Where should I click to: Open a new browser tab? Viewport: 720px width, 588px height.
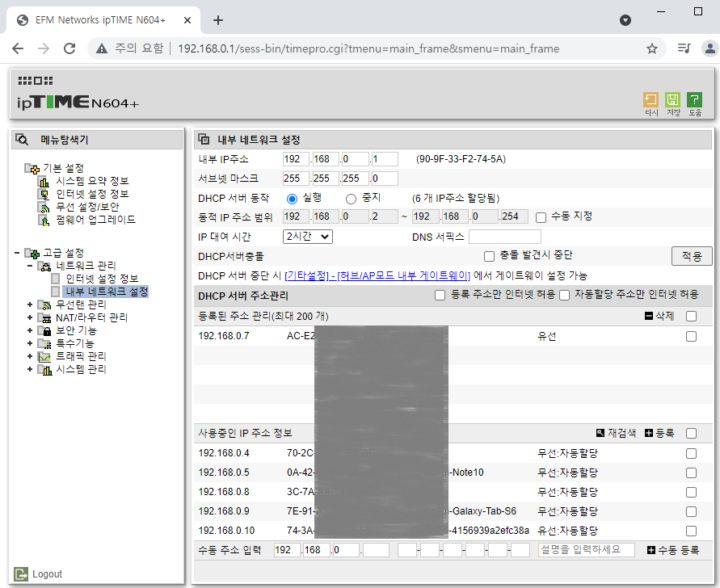click(x=218, y=20)
